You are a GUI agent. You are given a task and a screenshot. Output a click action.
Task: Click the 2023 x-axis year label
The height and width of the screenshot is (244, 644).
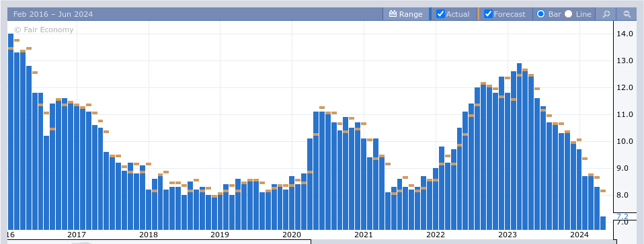pyautogui.click(x=508, y=235)
